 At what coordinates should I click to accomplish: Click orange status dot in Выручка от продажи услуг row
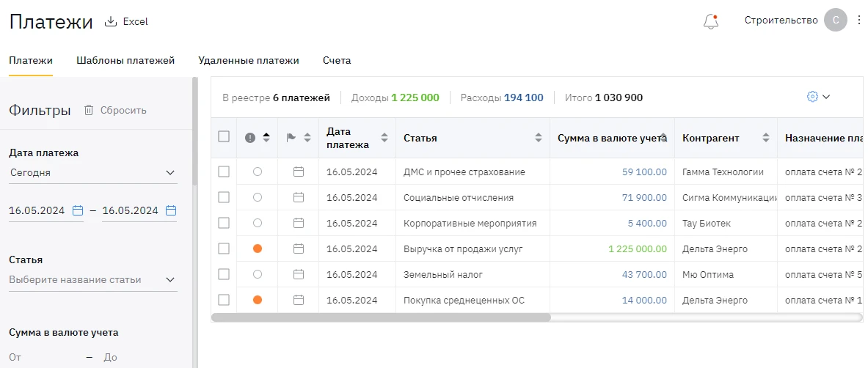pos(258,249)
